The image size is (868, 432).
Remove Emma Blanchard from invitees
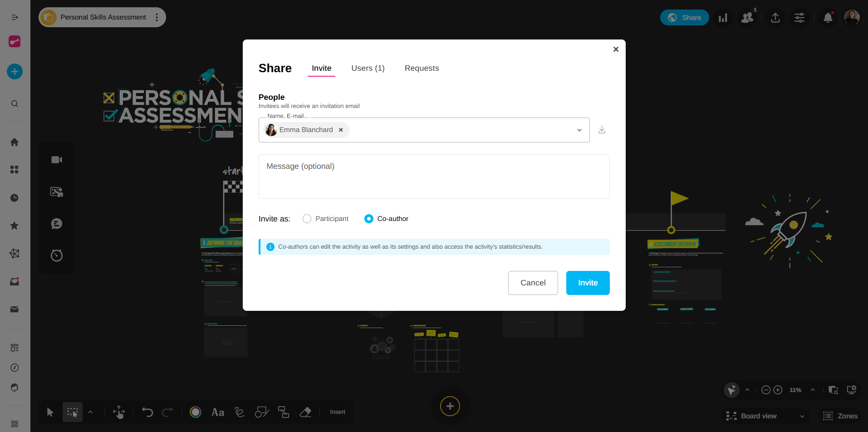click(x=341, y=130)
